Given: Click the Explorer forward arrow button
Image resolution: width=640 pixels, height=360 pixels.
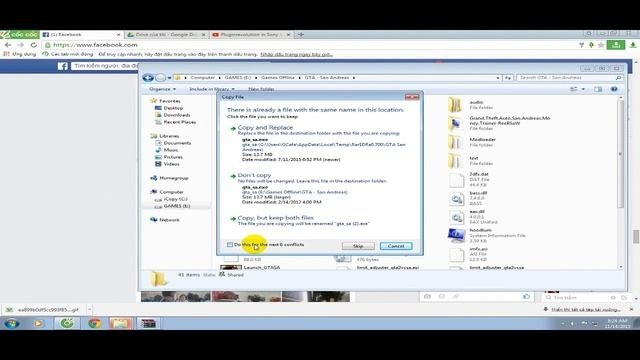Looking at the screenshot, I should coord(160,78).
